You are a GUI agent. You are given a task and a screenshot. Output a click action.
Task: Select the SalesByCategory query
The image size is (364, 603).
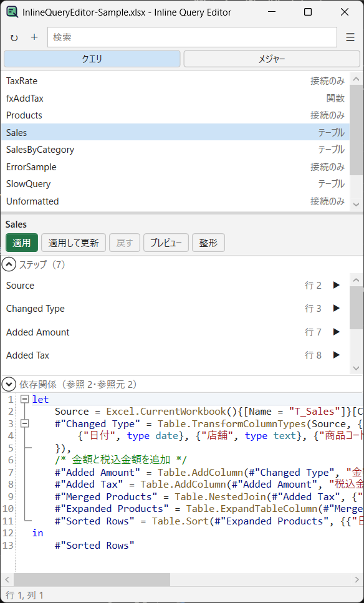coord(175,149)
